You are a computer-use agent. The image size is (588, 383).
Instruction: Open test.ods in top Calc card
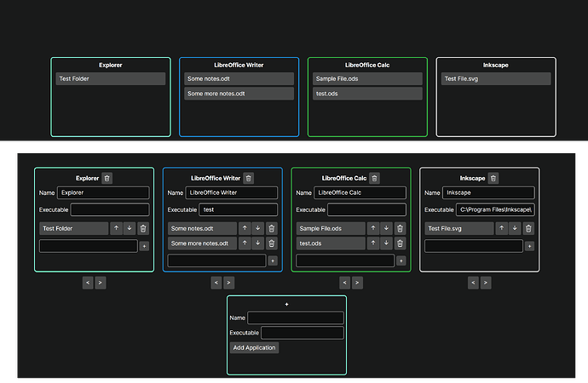pyautogui.click(x=367, y=94)
